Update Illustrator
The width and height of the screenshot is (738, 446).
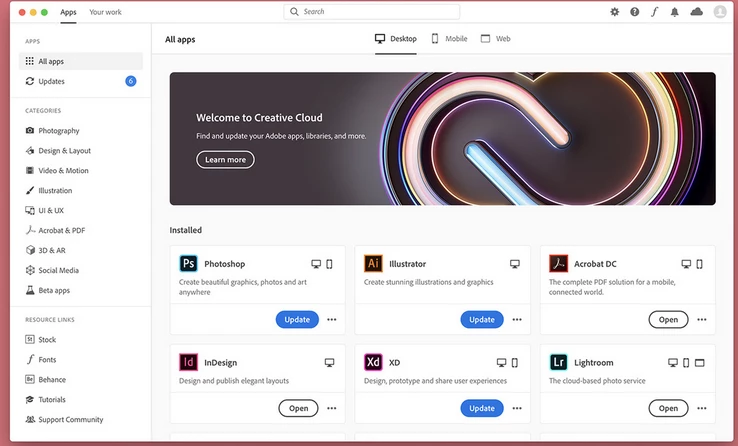coord(482,319)
